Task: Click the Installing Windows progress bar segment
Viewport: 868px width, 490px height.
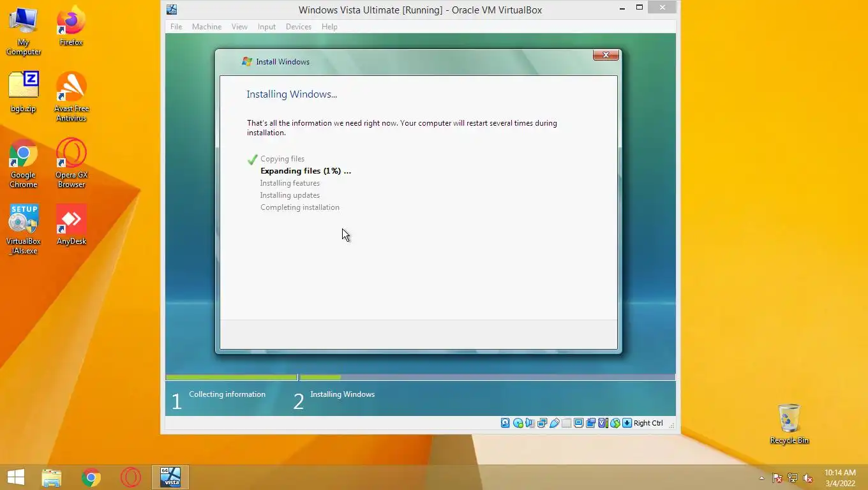Action: coord(488,378)
